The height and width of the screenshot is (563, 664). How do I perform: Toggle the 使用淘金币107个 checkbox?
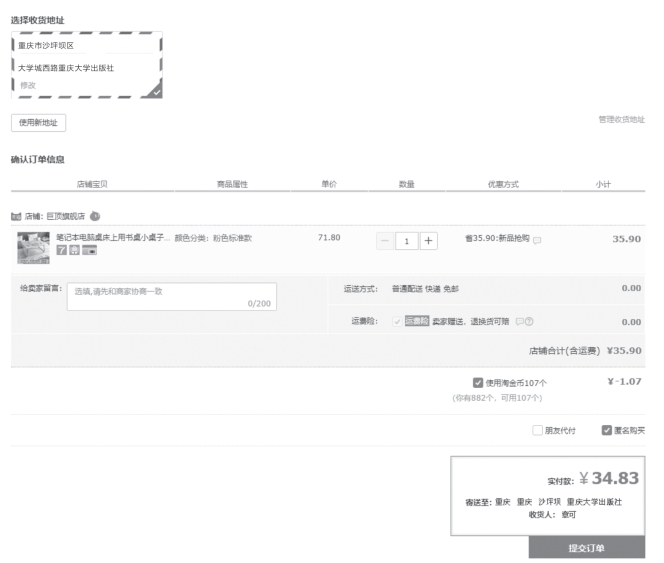(478, 382)
